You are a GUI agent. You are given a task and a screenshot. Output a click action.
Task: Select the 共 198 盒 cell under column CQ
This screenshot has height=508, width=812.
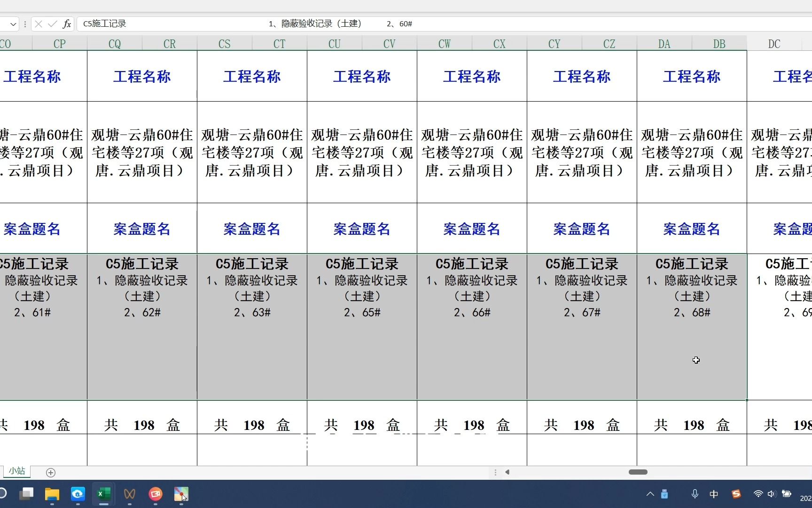pyautogui.click(x=142, y=417)
